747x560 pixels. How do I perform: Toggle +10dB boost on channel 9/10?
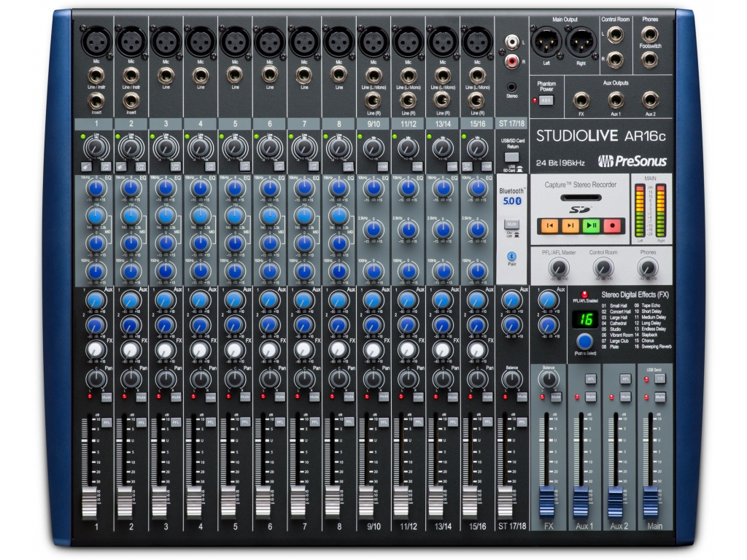click(x=382, y=166)
